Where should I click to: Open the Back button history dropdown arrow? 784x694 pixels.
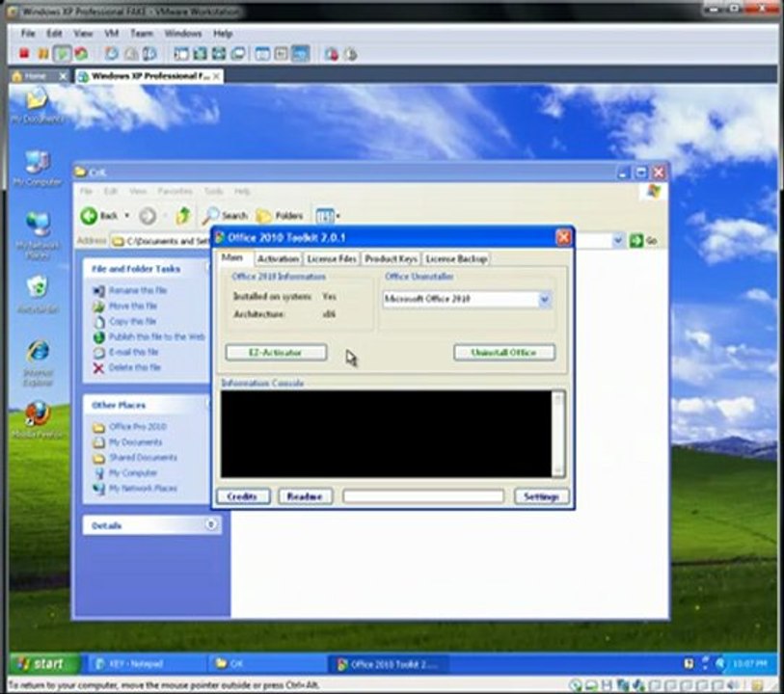coord(127,216)
